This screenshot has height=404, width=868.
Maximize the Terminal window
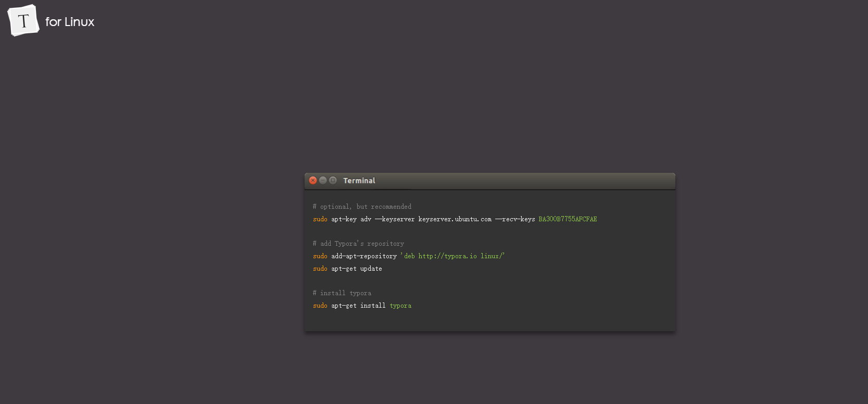click(333, 180)
